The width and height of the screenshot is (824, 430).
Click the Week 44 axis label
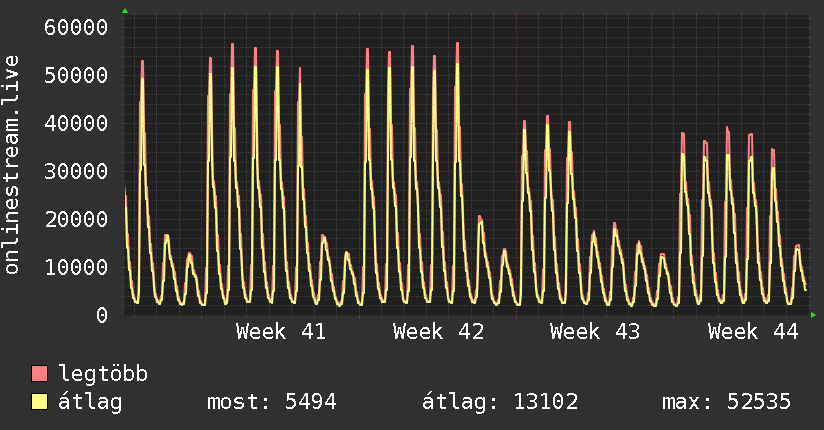pos(753,332)
